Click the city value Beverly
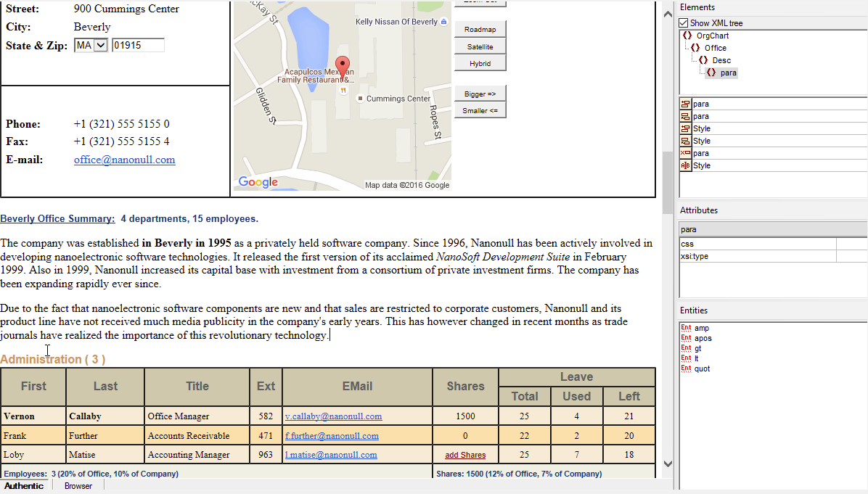 point(92,27)
